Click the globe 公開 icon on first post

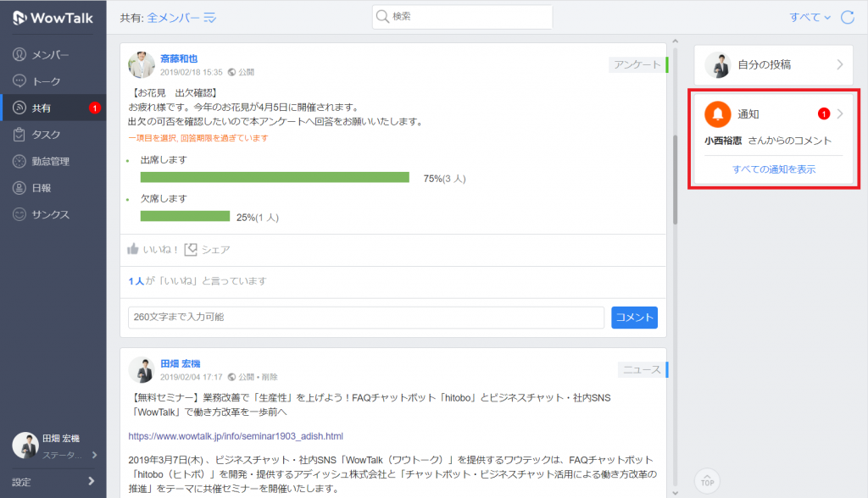pyautogui.click(x=232, y=72)
